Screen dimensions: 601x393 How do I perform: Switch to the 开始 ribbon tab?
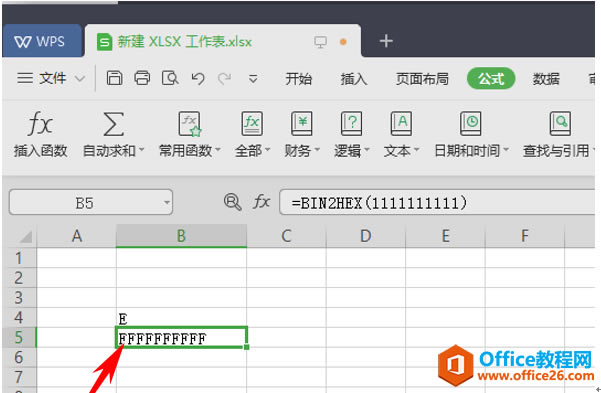(x=299, y=79)
